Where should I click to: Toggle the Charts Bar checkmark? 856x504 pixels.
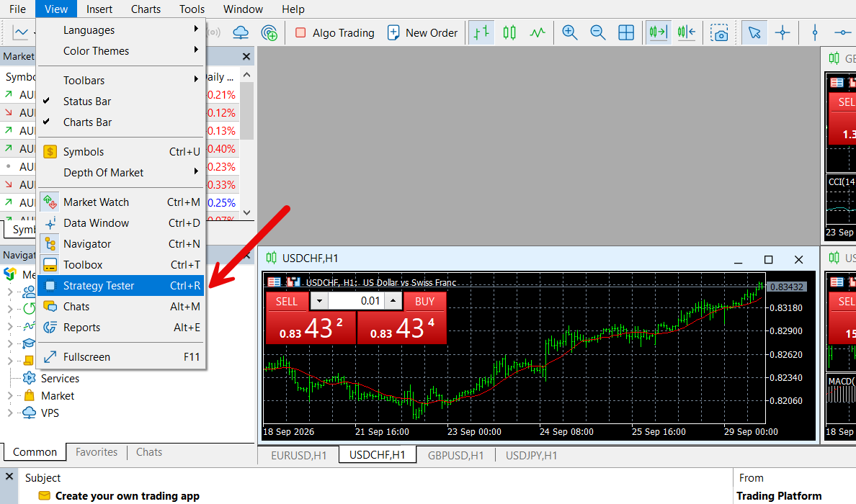click(46, 122)
